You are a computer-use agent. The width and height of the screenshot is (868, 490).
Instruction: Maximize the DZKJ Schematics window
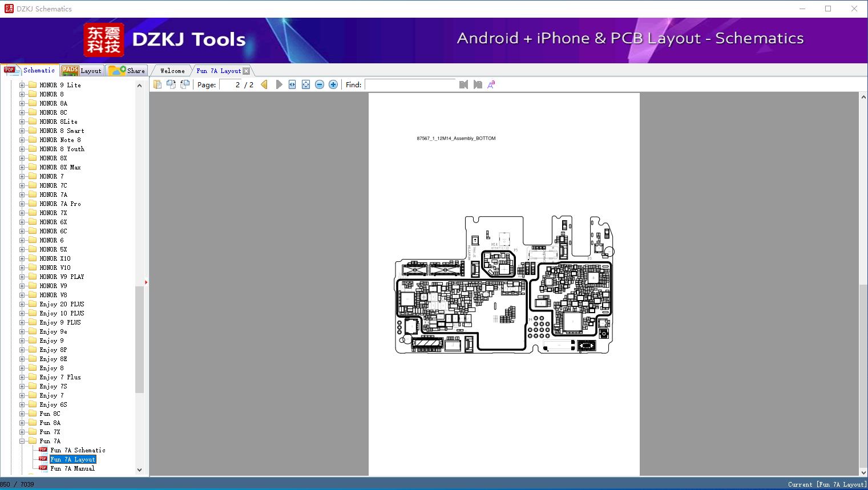(x=828, y=9)
